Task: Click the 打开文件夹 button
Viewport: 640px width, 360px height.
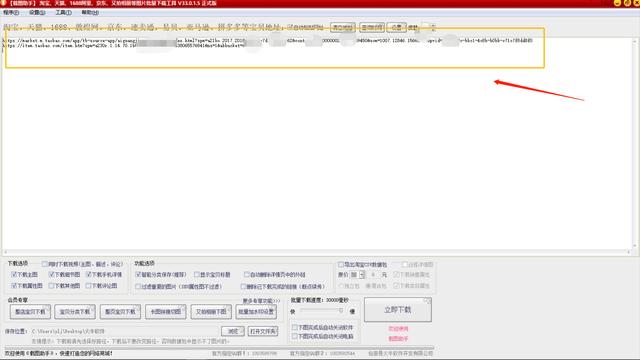Action: (263, 331)
